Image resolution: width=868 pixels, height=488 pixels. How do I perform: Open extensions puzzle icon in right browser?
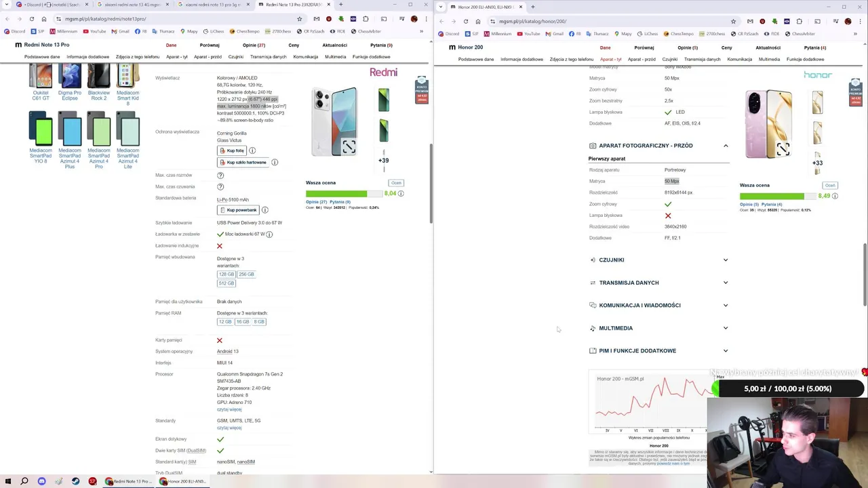[x=800, y=21]
